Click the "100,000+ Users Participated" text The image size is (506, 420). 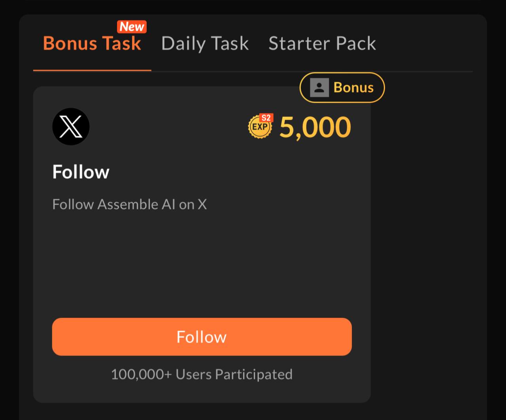click(x=202, y=374)
